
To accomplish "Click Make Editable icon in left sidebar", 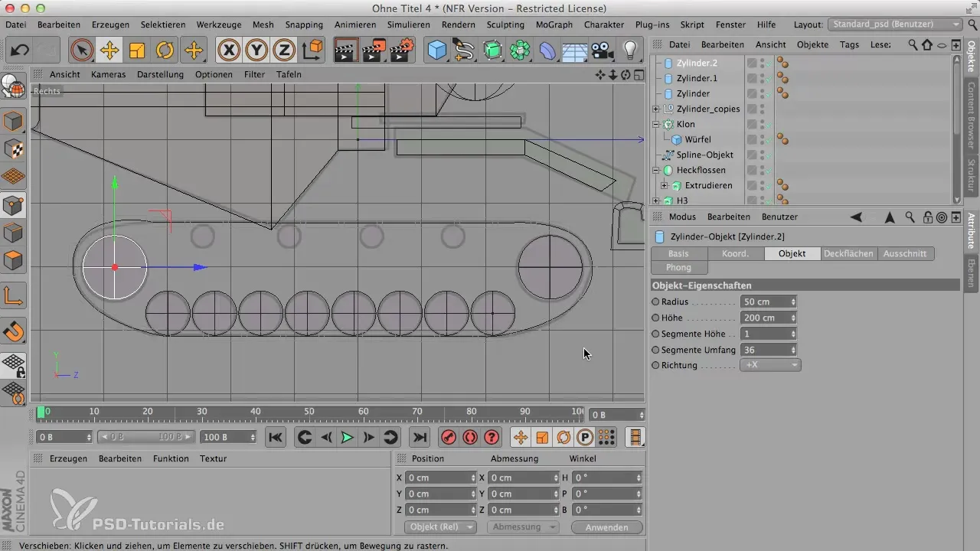I will point(13,86).
